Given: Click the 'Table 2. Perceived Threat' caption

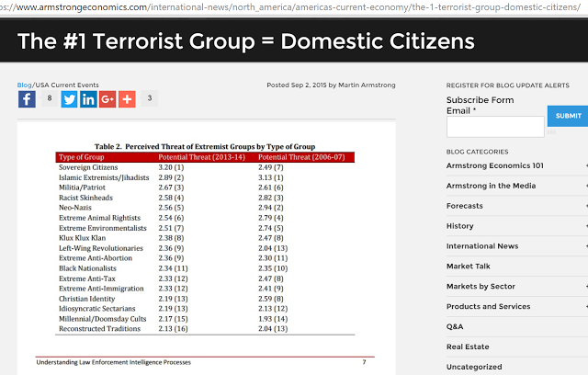Looking at the screenshot, I should (205, 147).
